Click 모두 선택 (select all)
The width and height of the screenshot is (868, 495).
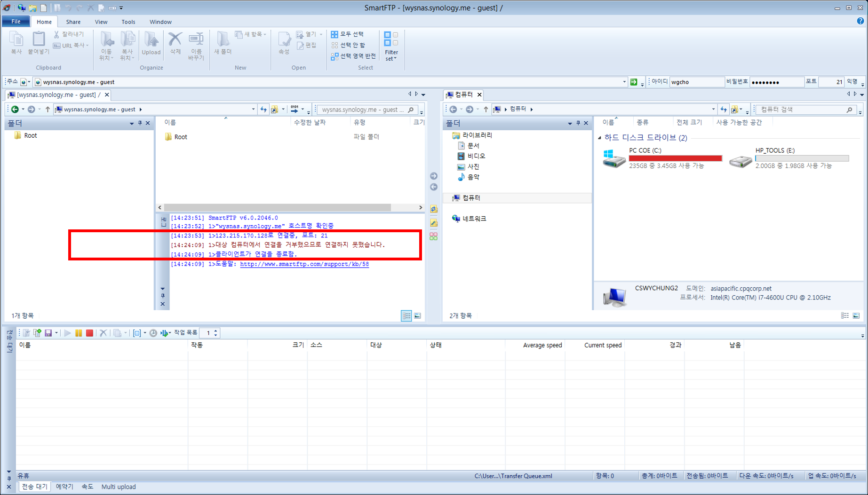[x=347, y=34]
